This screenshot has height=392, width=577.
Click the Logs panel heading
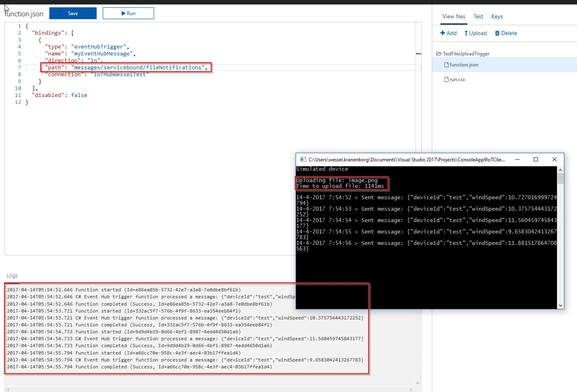tap(12, 276)
